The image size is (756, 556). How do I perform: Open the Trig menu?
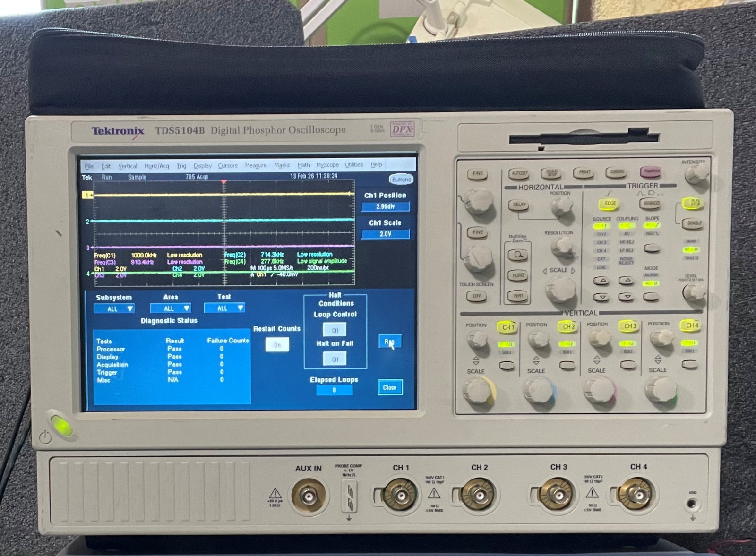point(181,166)
